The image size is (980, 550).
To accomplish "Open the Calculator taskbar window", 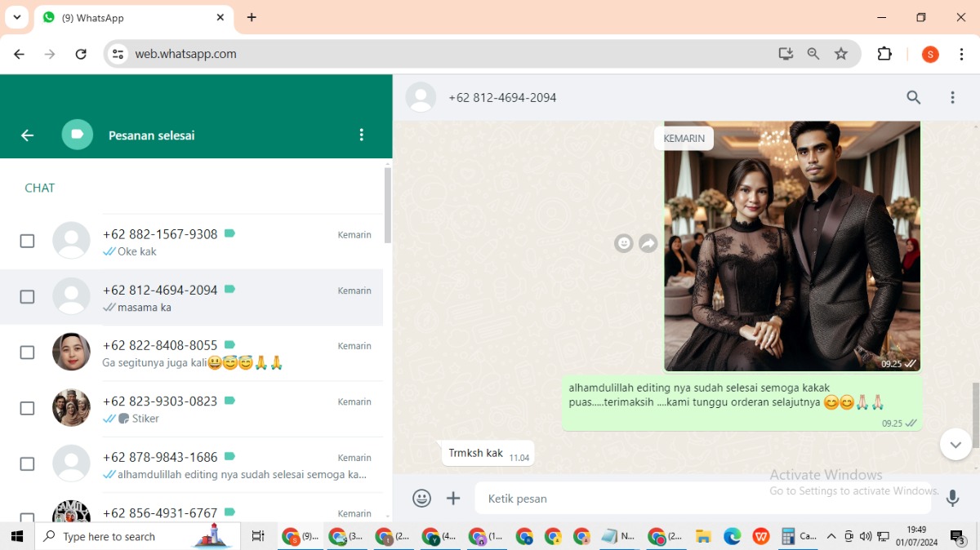I will click(799, 536).
